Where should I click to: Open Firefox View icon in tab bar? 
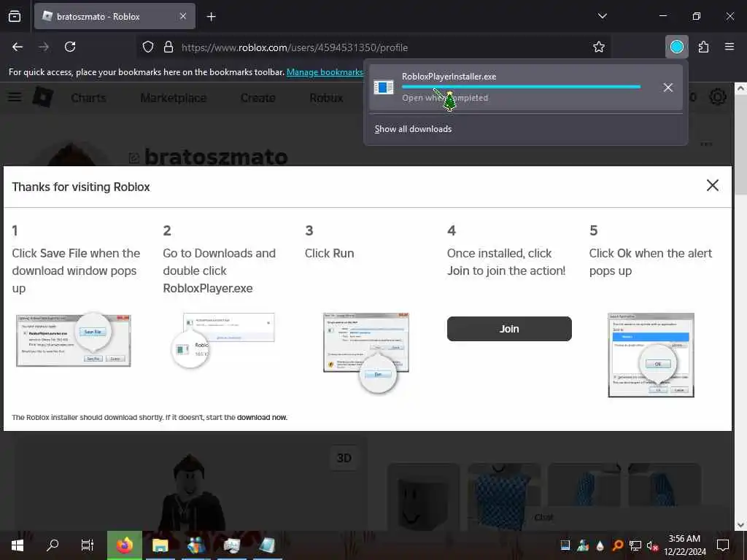tap(15, 16)
